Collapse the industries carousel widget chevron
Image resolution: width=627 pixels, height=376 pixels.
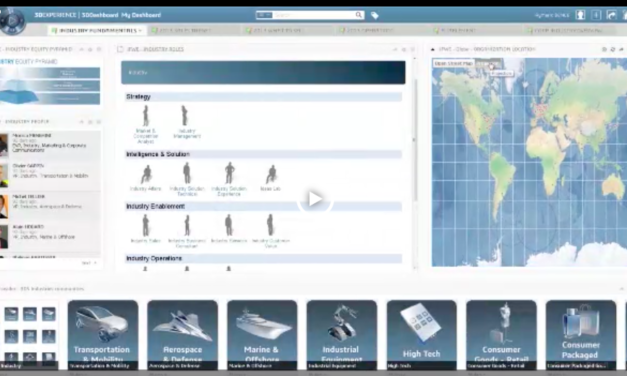[622, 288]
